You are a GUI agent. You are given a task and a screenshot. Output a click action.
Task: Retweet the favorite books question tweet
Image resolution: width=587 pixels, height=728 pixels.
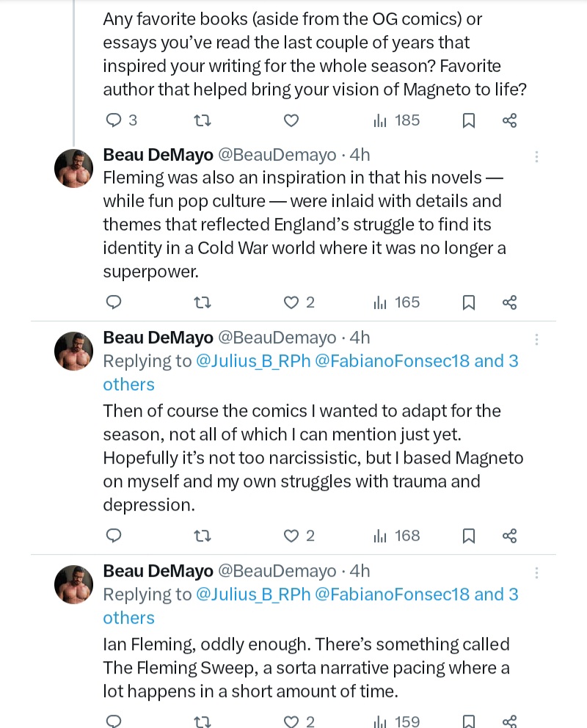202,121
